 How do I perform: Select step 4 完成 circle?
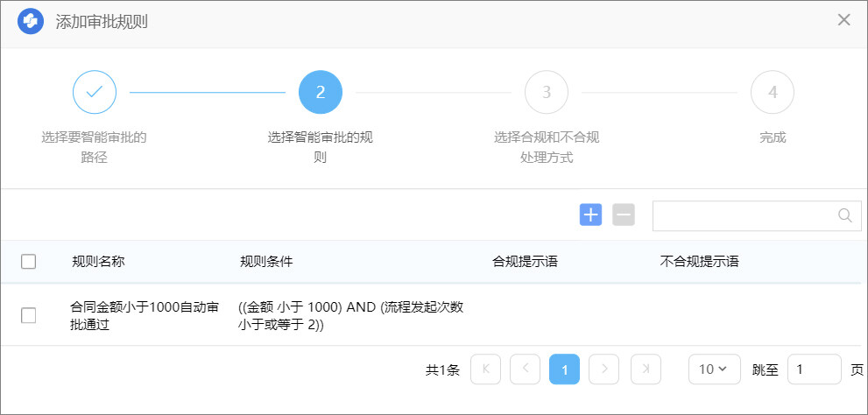click(773, 92)
